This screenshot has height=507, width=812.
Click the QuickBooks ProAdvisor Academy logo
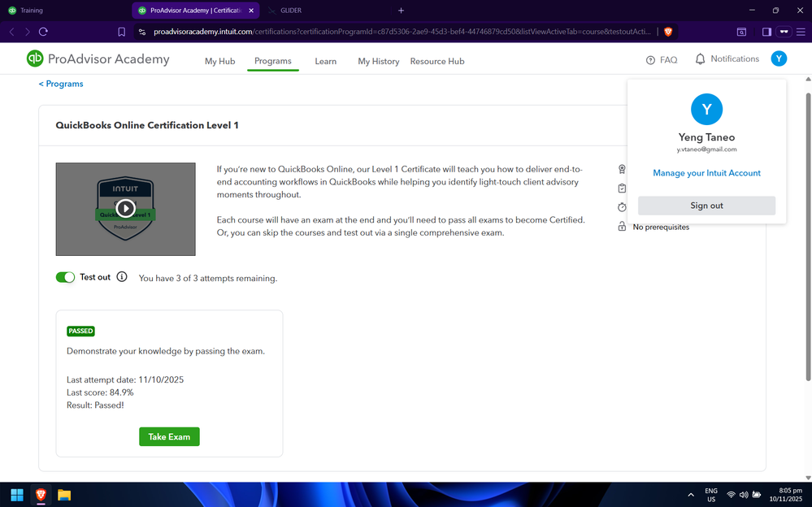coord(98,59)
